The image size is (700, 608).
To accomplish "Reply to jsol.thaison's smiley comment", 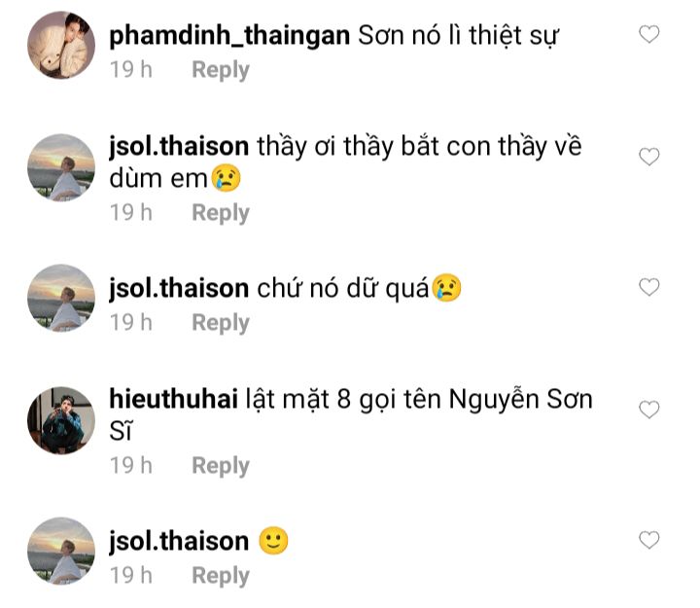I will tap(221, 576).
